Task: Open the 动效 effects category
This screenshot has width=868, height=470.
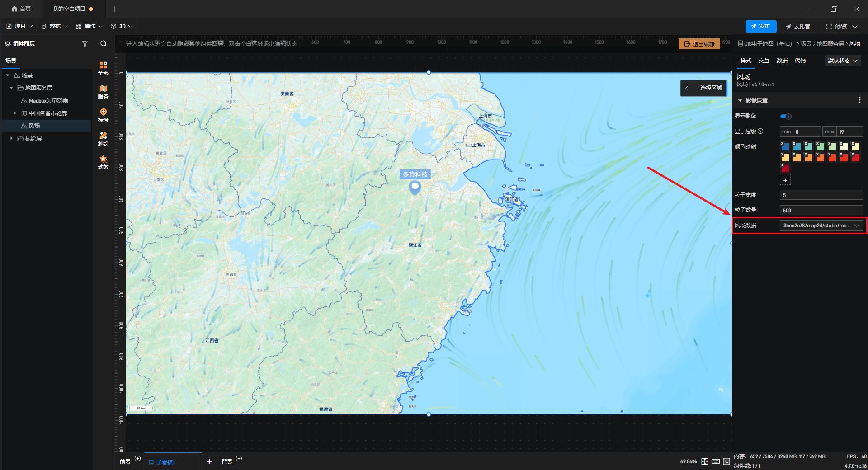Action: pyautogui.click(x=103, y=162)
